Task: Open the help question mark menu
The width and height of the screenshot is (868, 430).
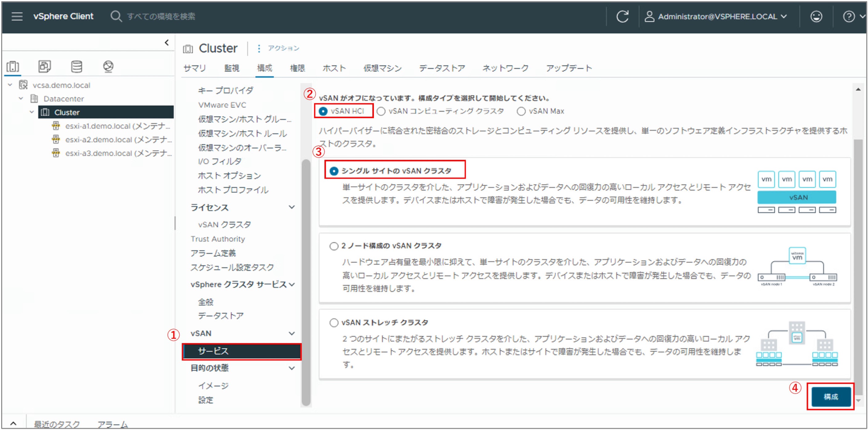Action: (x=849, y=16)
